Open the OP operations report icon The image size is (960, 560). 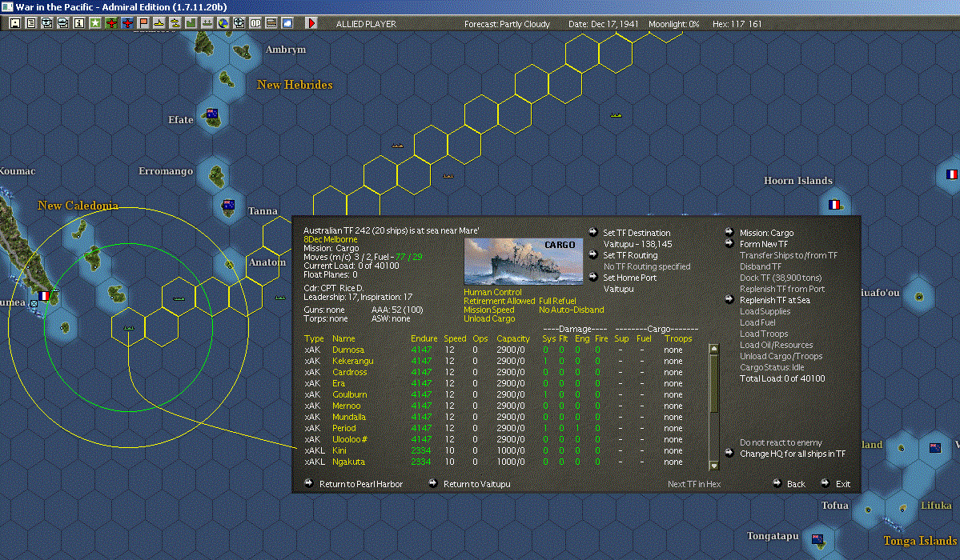(255, 23)
